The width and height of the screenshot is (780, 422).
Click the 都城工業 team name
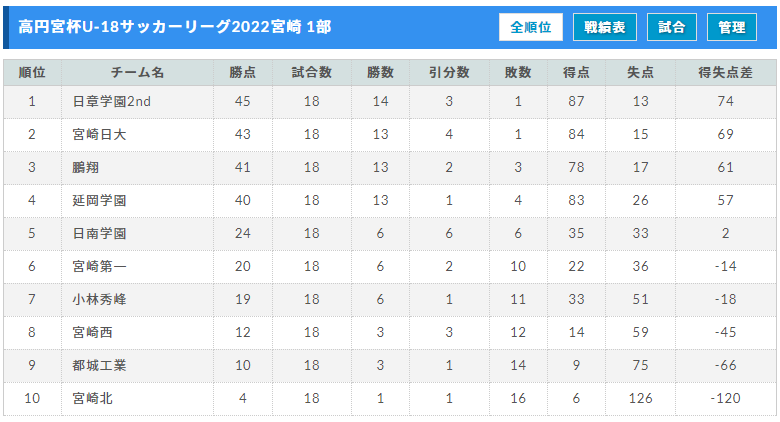pos(99,365)
